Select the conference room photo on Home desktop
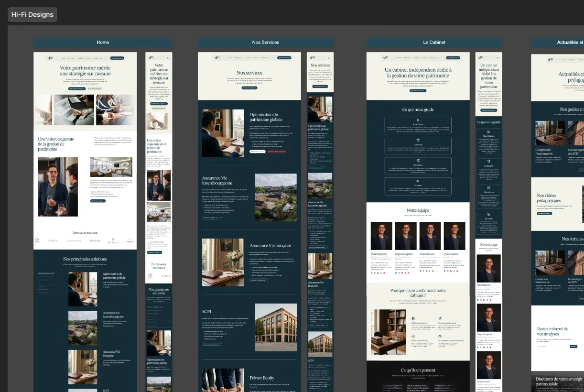 tap(111, 166)
